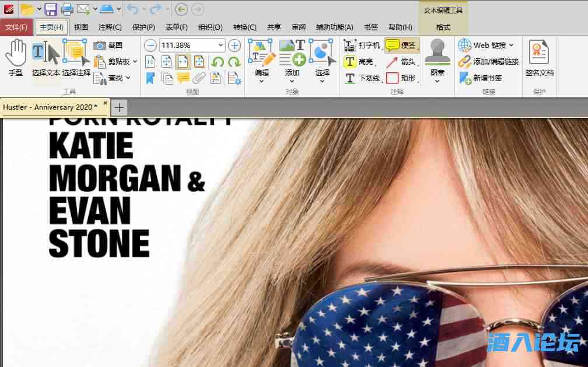Image resolution: width=588 pixels, height=367 pixels.
Task: Click the Open folder icon
Action: (27, 9)
